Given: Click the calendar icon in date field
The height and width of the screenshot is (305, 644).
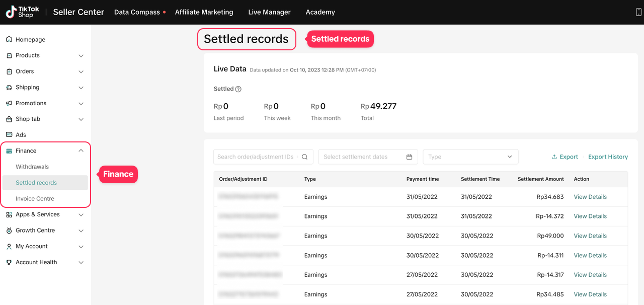Looking at the screenshot, I should pyautogui.click(x=409, y=157).
